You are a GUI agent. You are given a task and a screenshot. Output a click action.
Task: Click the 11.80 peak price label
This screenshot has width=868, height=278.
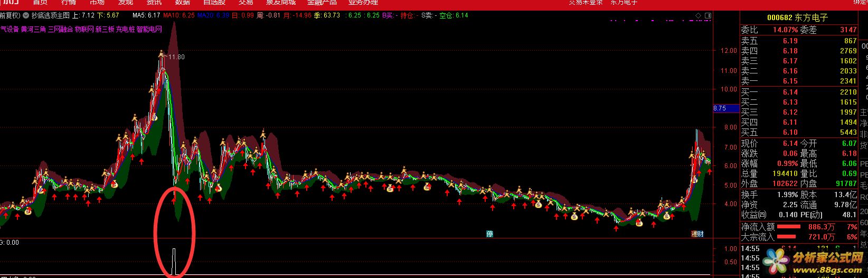[x=176, y=57]
